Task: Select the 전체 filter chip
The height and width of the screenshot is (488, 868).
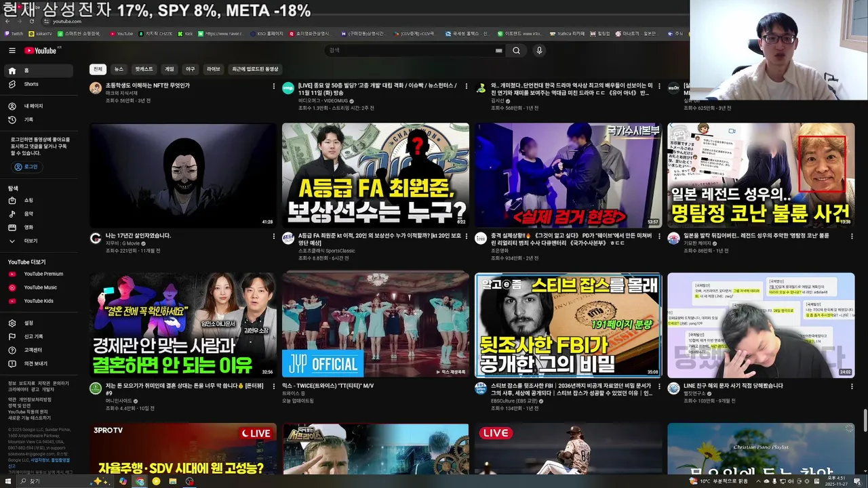Action: [x=98, y=69]
